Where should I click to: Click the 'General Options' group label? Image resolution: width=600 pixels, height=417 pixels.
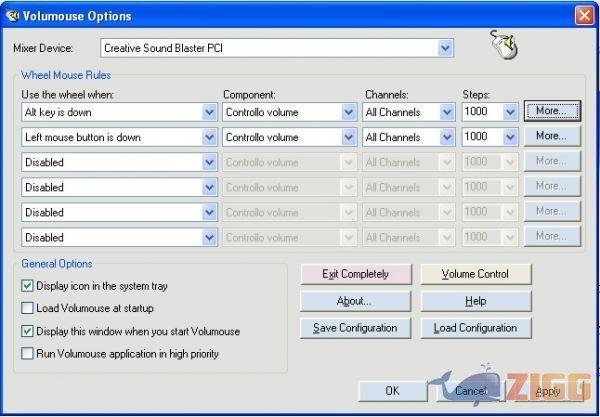(x=57, y=264)
